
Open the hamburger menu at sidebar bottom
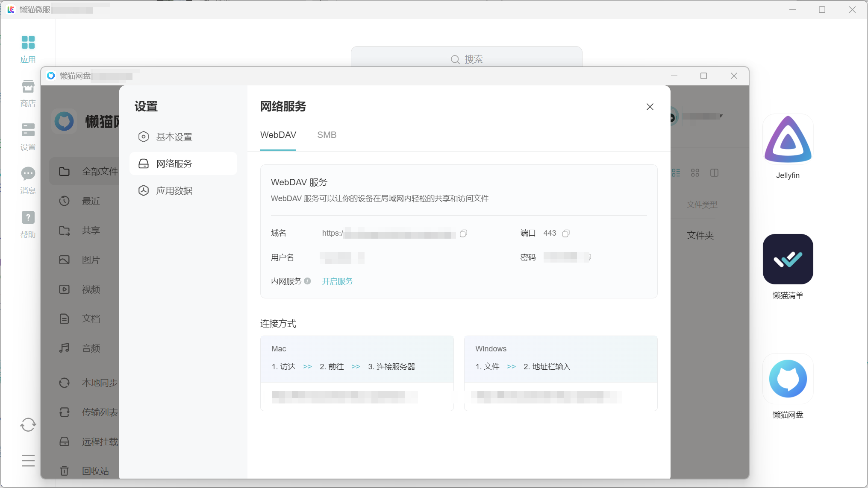[28, 461]
